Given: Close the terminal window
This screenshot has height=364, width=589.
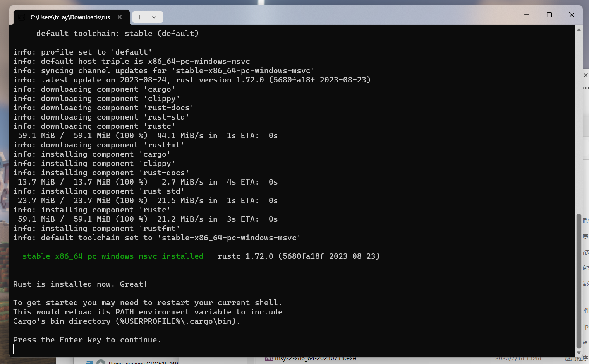Looking at the screenshot, I should [x=572, y=15].
